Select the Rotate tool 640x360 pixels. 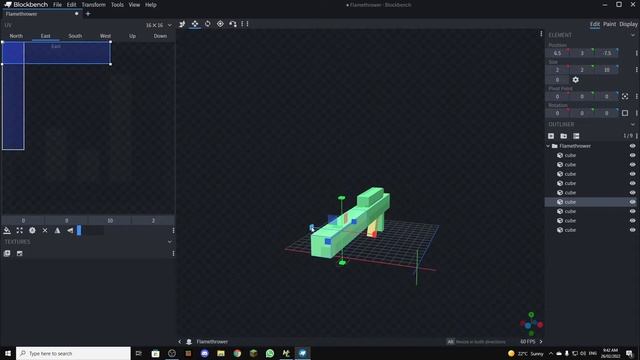[x=208, y=24]
